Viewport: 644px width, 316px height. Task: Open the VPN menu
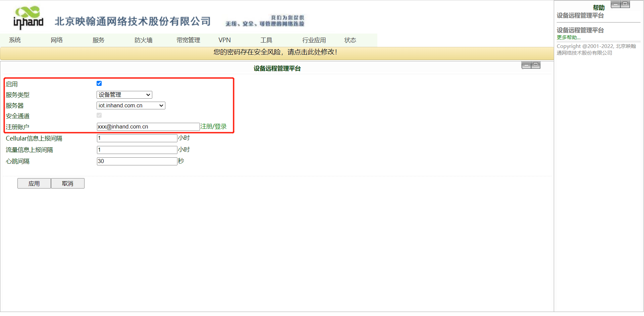224,40
